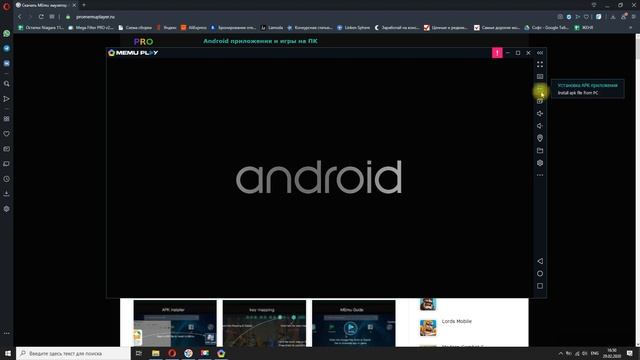Click Android apps and games header link
The width and height of the screenshot is (640, 360).
[260, 41]
